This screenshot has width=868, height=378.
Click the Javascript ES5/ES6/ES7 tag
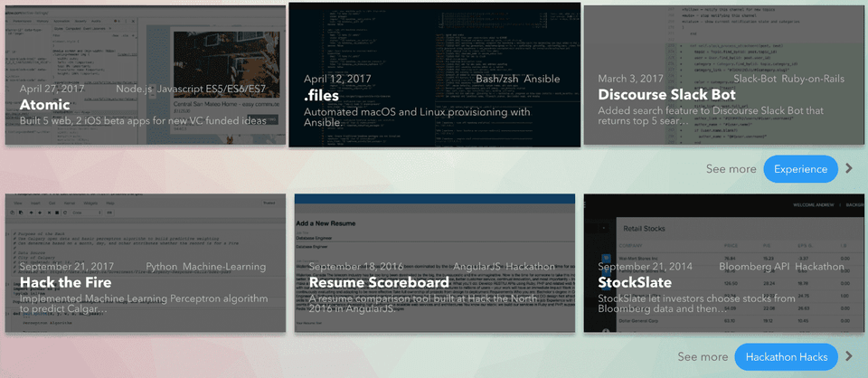pyautogui.click(x=212, y=90)
